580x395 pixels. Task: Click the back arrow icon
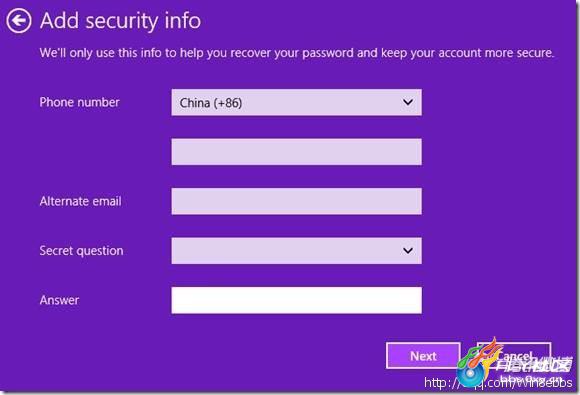pyautogui.click(x=18, y=21)
